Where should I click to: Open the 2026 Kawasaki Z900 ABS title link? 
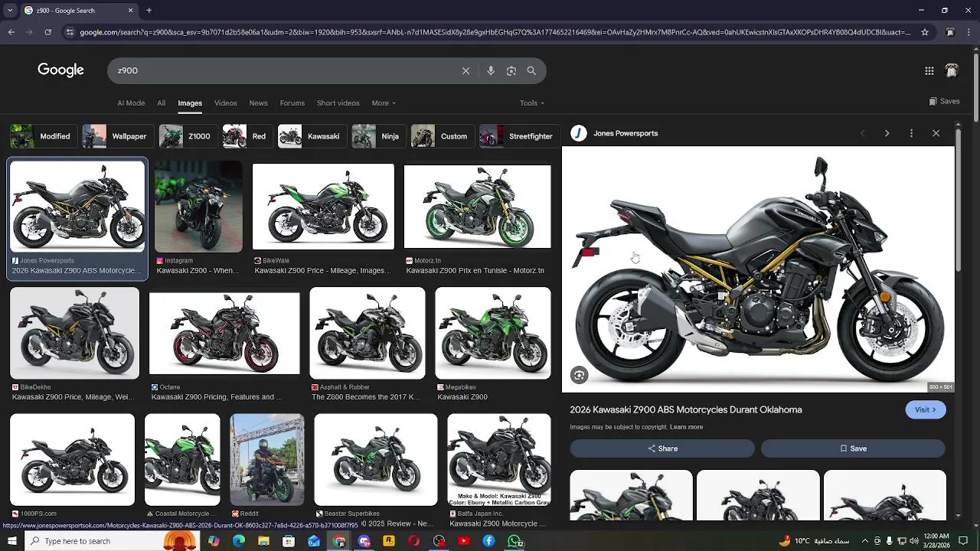[686, 409]
